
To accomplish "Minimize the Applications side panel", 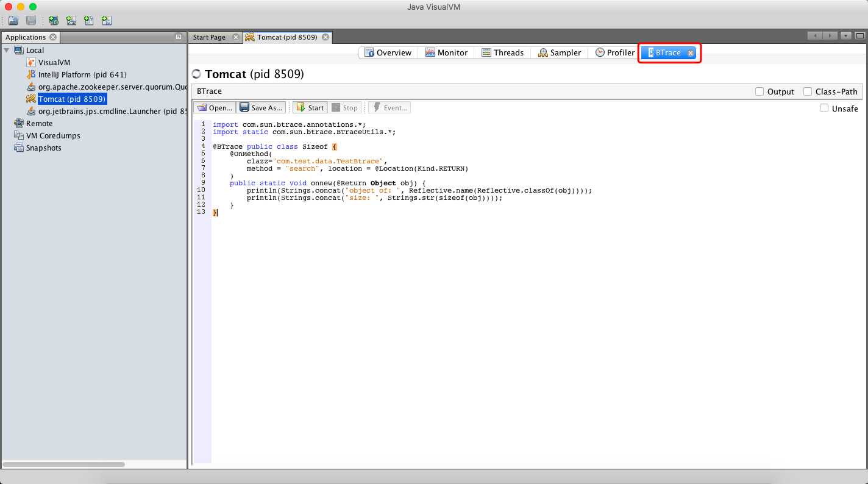I will (179, 37).
